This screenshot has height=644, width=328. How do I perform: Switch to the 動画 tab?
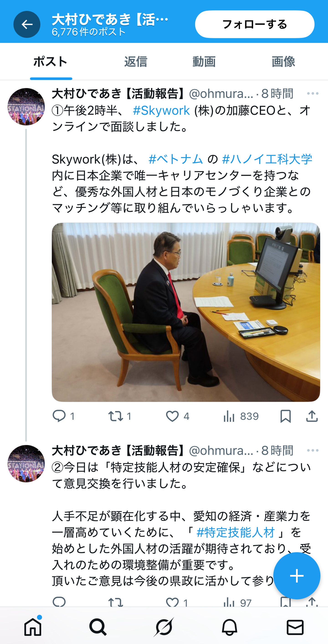click(x=204, y=62)
